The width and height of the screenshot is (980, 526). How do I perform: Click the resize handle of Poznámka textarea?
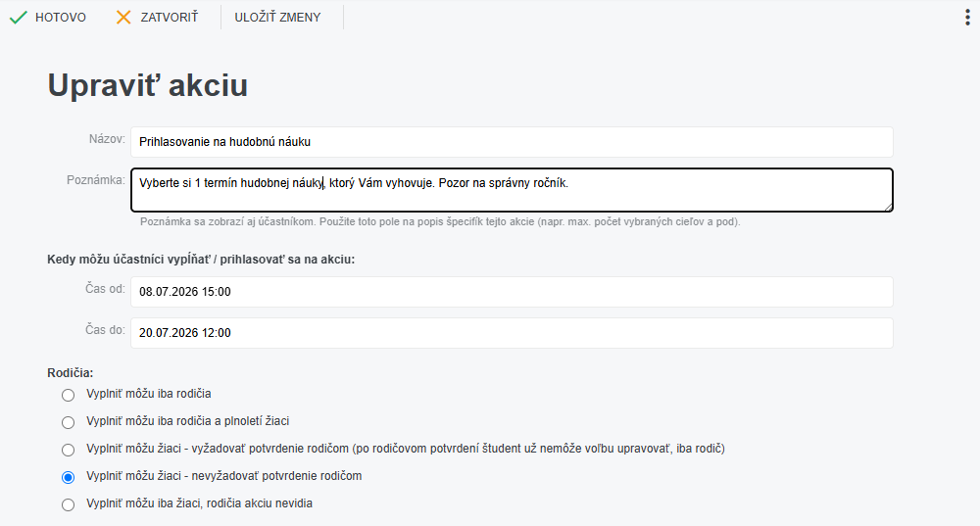click(x=888, y=207)
